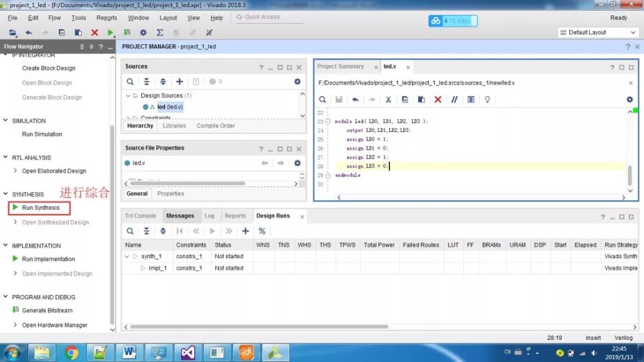Click the Generate Bitstream toolbar icon
This screenshot has height=362, width=644.
click(127, 32)
